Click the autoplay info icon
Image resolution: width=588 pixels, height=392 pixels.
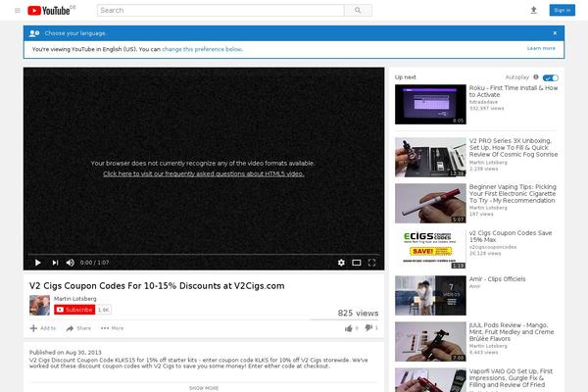pos(536,76)
